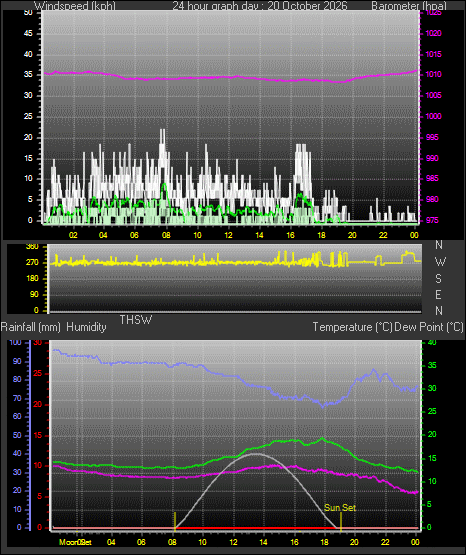Click 30 on the red rainfall axis
This screenshot has height=555, width=466.
38,342
